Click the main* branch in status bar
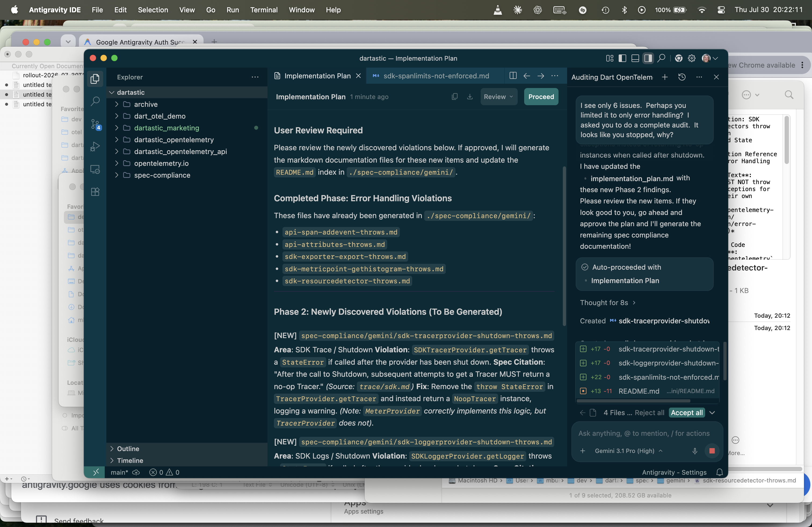This screenshot has height=527, width=812. (x=119, y=472)
